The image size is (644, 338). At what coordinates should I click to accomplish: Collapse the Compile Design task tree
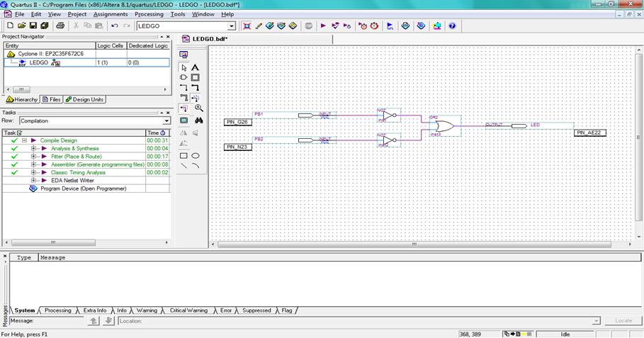(24, 140)
